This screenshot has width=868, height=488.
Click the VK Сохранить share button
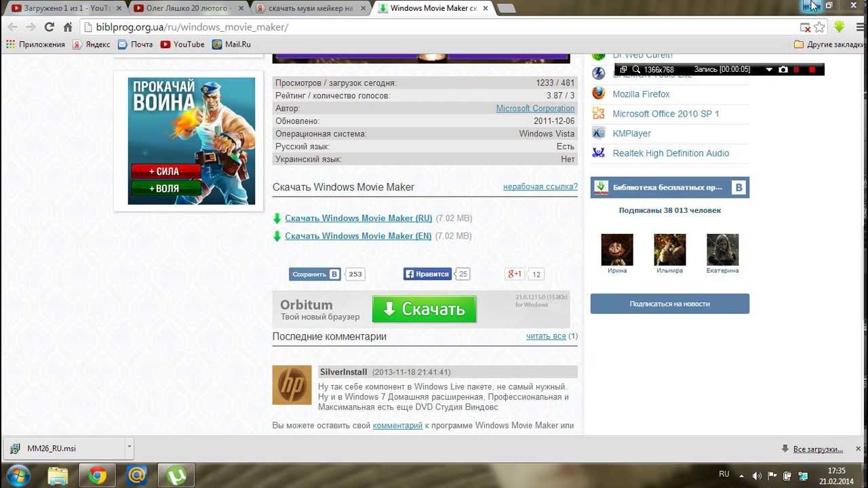(315, 274)
